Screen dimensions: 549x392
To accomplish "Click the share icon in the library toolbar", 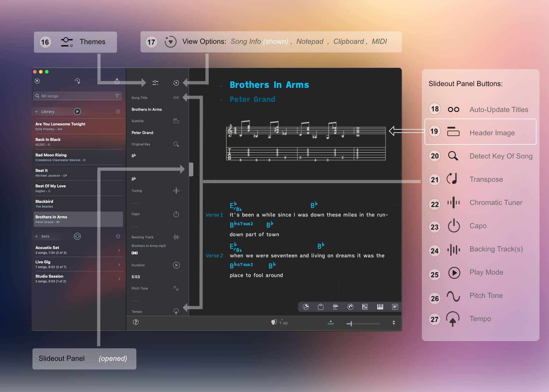I will coord(117,81).
